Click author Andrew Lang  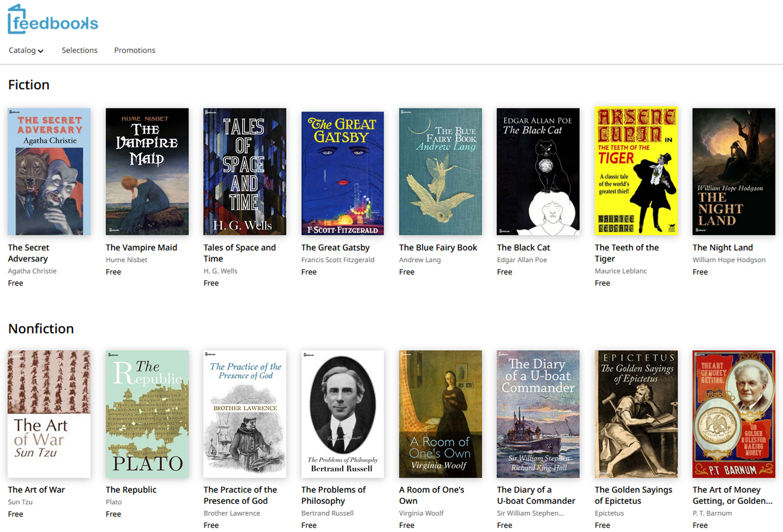pyautogui.click(x=420, y=260)
